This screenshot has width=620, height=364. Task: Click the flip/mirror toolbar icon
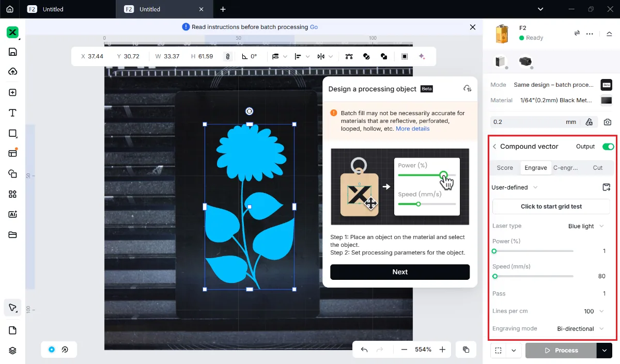(321, 56)
